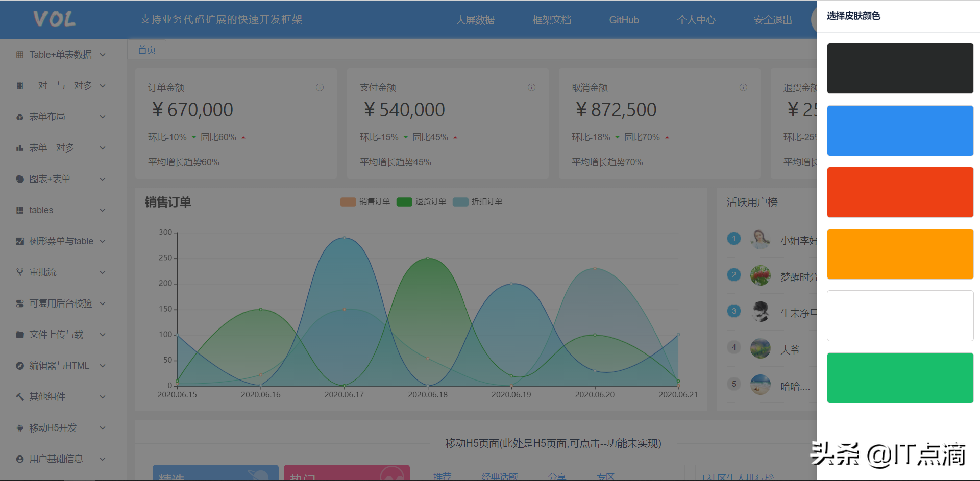980x481 pixels.
Task: Click the 移动H5开发 android icon
Action: pyautogui.click(x=20, y=428)
